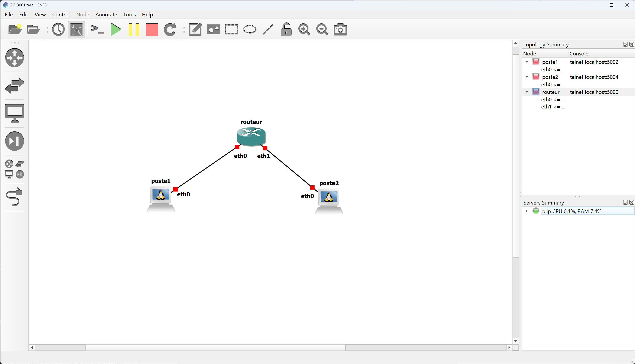Image resolution: width=635 pixels, height=364 pixels.
Task: Expand the blip server in Servers Summary
Action: [526, 211]
